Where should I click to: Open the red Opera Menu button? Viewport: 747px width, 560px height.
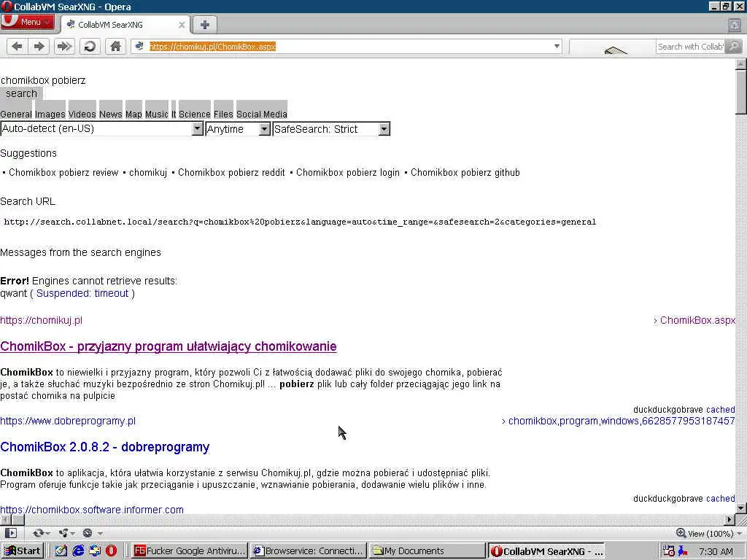coord(28,22)
